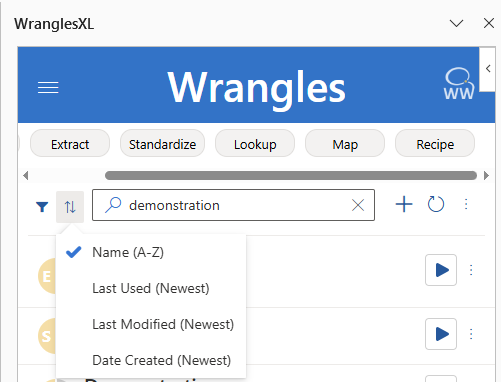The width and height of the screenshot is (501, 382).
Task: Open the toolbar's more options dots
Action: point(466,204)
